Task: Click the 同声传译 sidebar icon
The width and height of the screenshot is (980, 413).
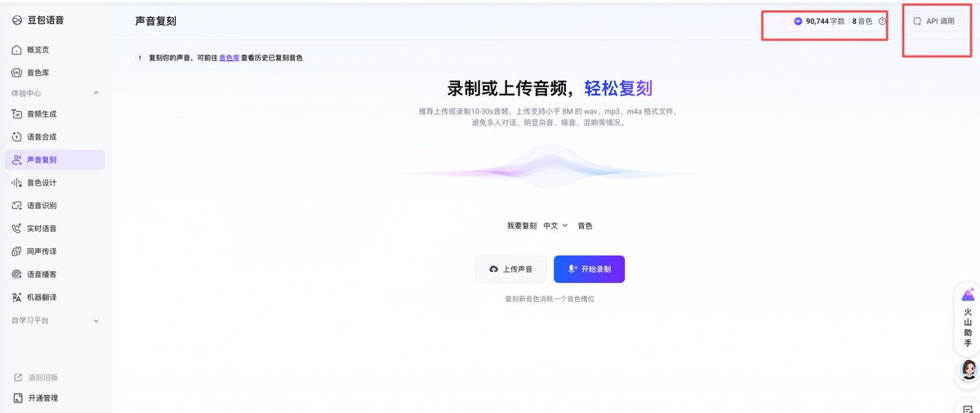Action: tap(17, 251)
